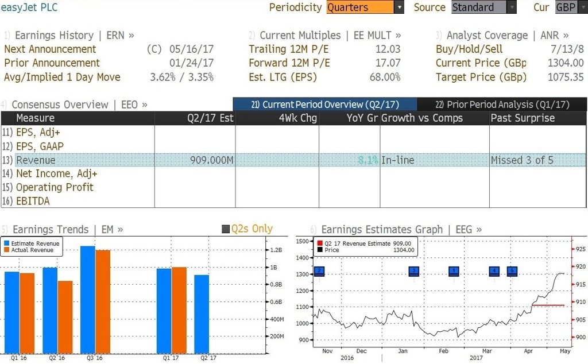Click the Q1 '16 blue estimate bar
588x364 pixels.
(12, 312)
